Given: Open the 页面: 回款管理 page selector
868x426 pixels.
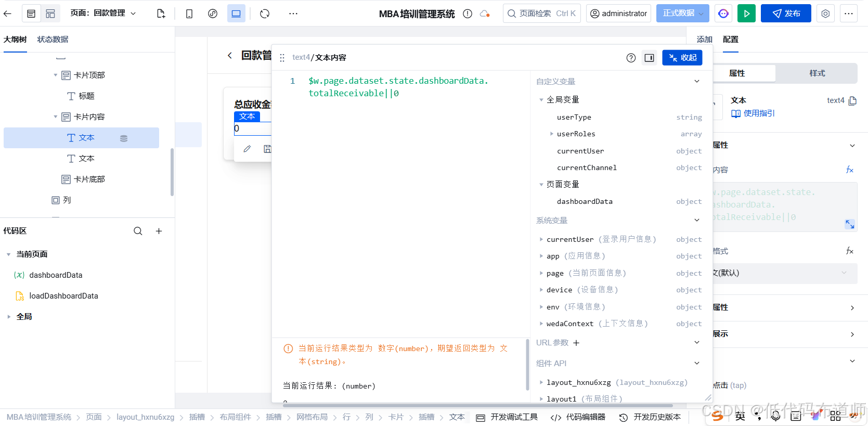Looking at the screenshot, I should coord(103,13).
